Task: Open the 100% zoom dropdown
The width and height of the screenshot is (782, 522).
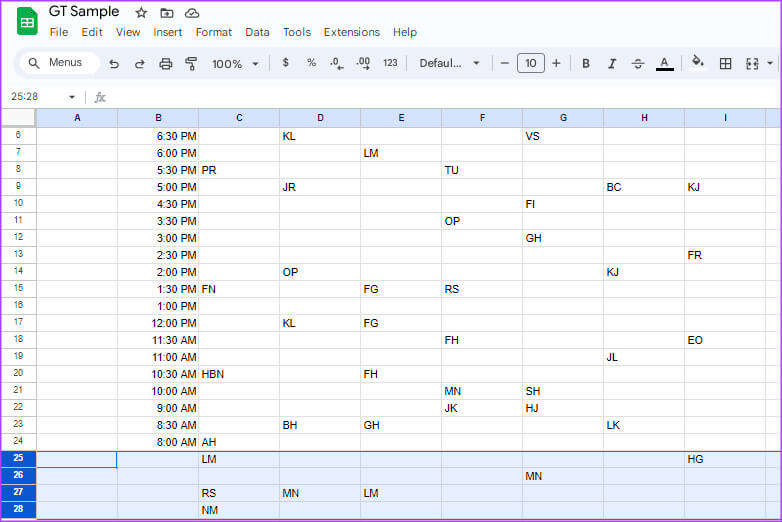Action: 235,63
